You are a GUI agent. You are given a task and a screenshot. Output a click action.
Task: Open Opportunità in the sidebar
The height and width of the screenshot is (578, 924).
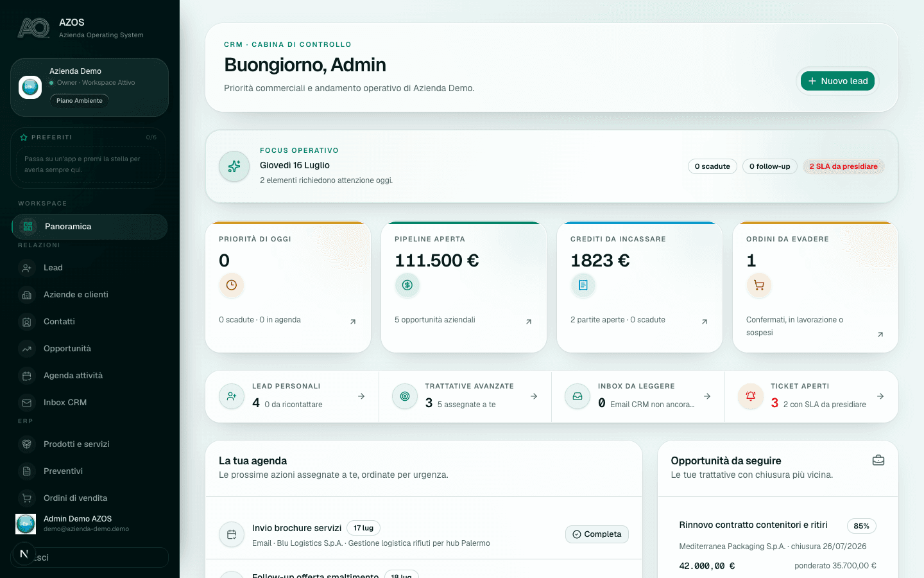90,349
